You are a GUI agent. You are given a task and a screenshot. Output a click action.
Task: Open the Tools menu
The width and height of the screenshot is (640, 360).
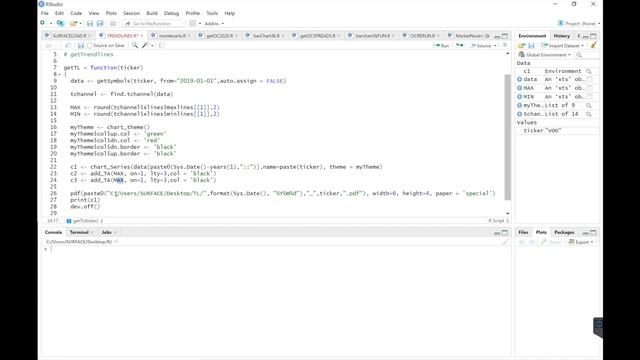[x=212, y=13]
